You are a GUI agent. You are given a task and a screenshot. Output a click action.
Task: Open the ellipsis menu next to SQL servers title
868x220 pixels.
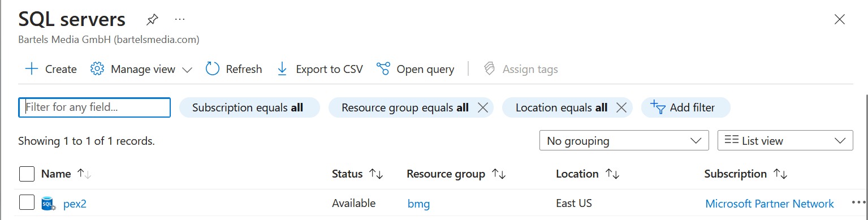coord(180,19)
